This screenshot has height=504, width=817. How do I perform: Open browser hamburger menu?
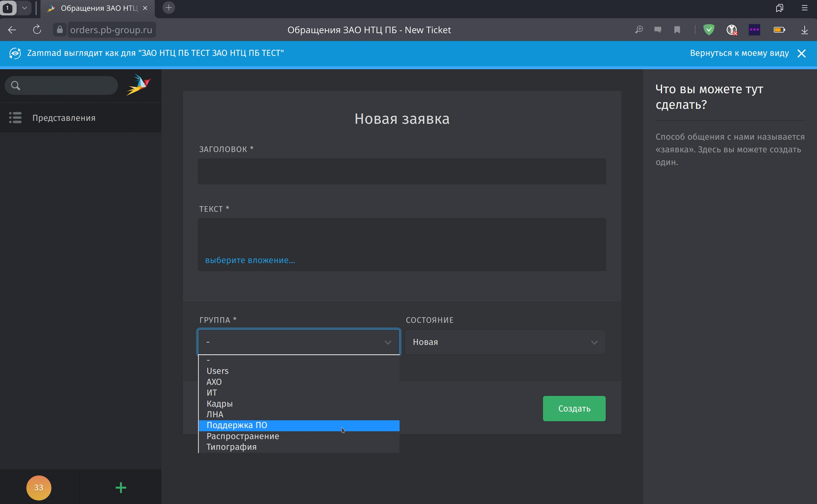pos(804,8)
